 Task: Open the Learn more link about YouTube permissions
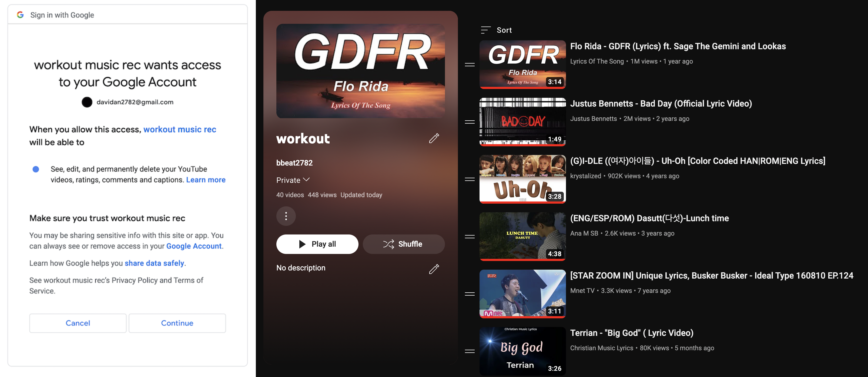pos(206,180)
